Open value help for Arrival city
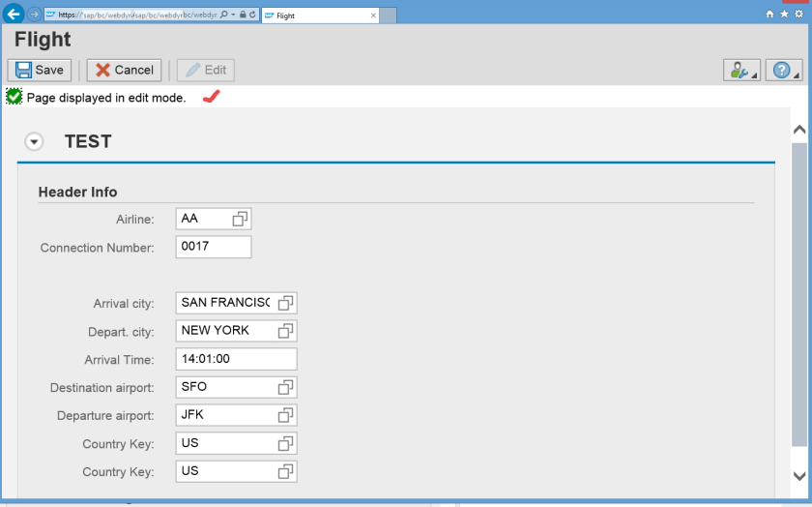Image resolution: width=812 pixels, height=507 pixels. click(x=285, y=303)
